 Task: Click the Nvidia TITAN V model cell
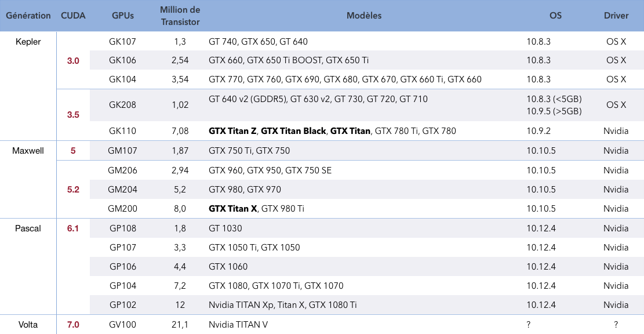tap(238, 325)
